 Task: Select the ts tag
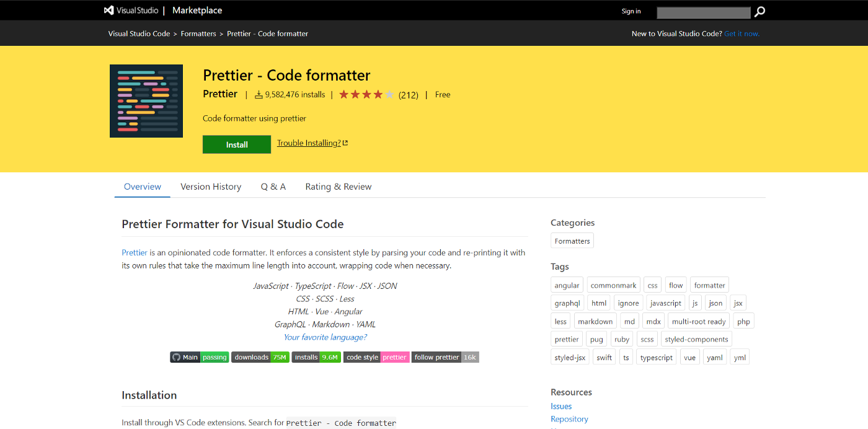[x=626, y=357]
